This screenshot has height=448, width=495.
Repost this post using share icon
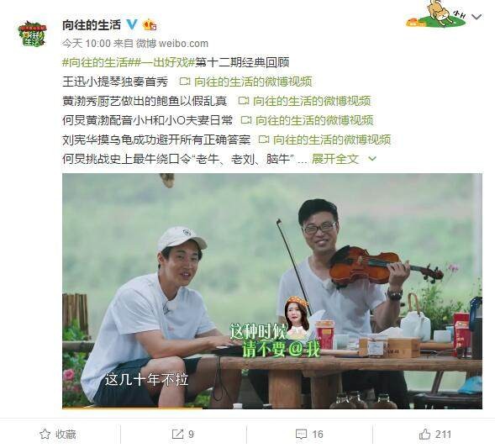[x=182, y=435]
